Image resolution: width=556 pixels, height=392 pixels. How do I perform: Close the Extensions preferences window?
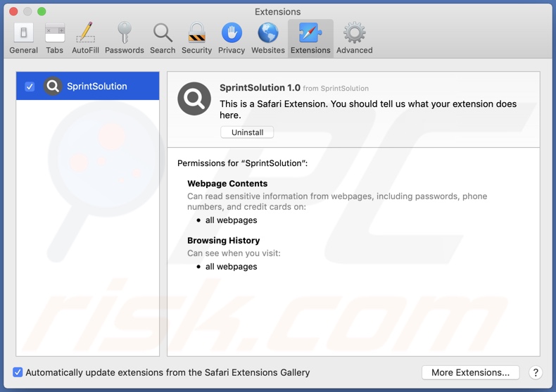pos(13,12)
